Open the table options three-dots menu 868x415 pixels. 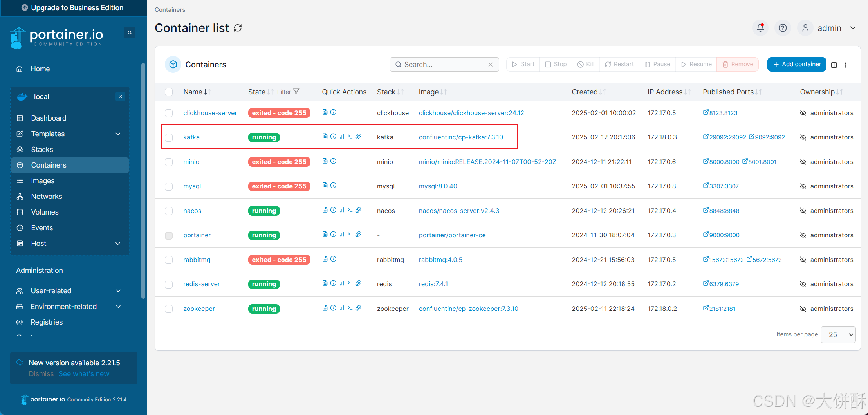point(845,65)
